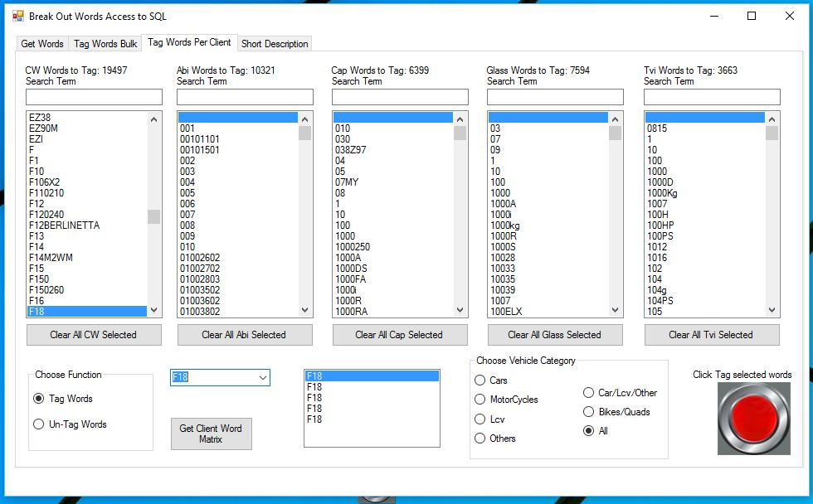Select 1000Kg in the Tvi list
Image resolution: width=813 pixels, height=504 pixels.
coord(705,192)
